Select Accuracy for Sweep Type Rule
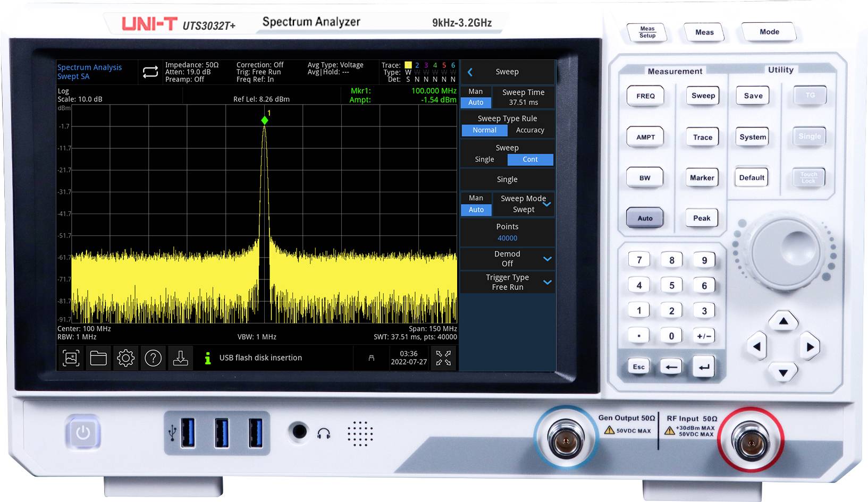 (x=530, y=130)
